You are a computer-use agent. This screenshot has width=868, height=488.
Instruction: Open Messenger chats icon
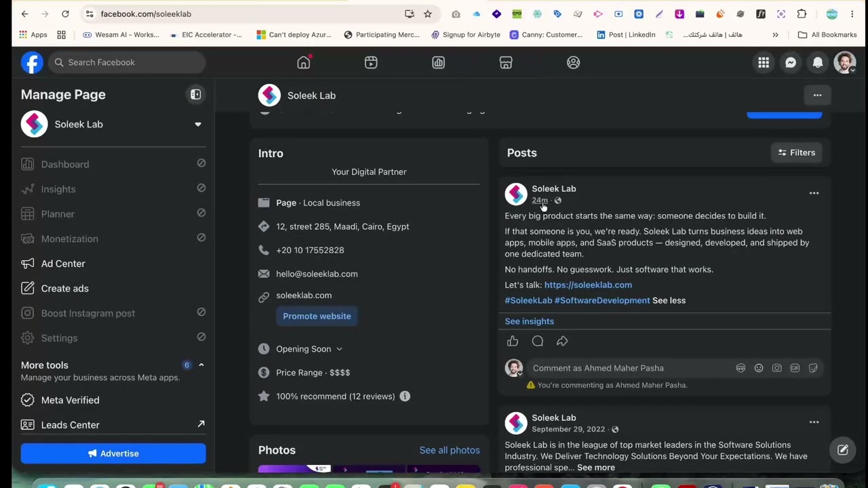click(791, 62)
